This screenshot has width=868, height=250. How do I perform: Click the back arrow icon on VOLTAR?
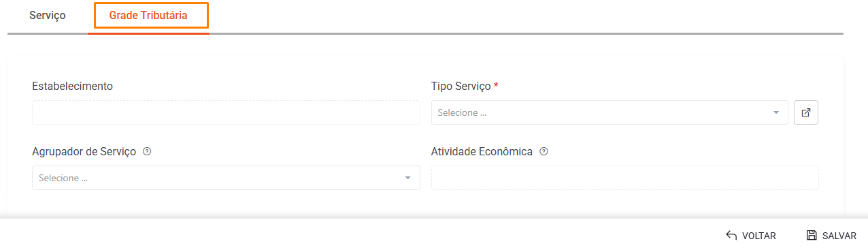click(x=731, y=235)
